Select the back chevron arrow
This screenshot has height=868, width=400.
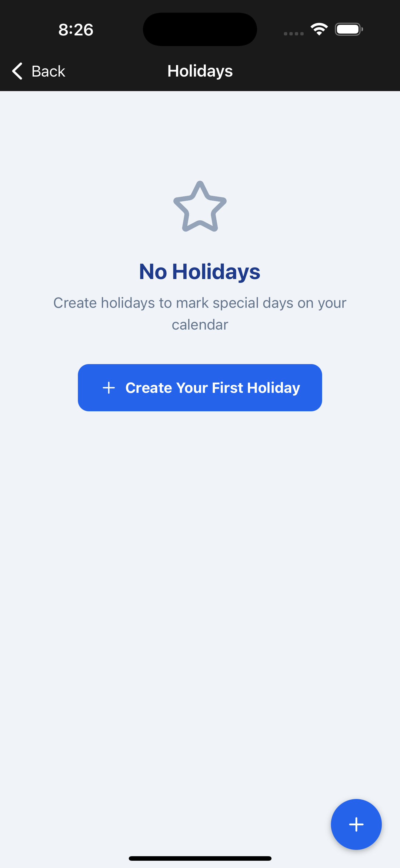point(17,71)
